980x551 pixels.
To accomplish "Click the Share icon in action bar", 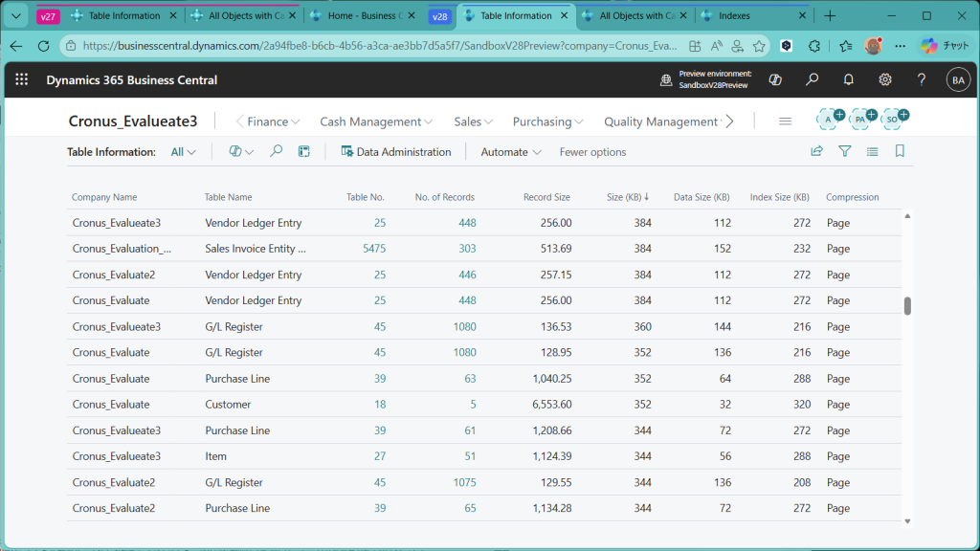I will (x=816, y=151).
